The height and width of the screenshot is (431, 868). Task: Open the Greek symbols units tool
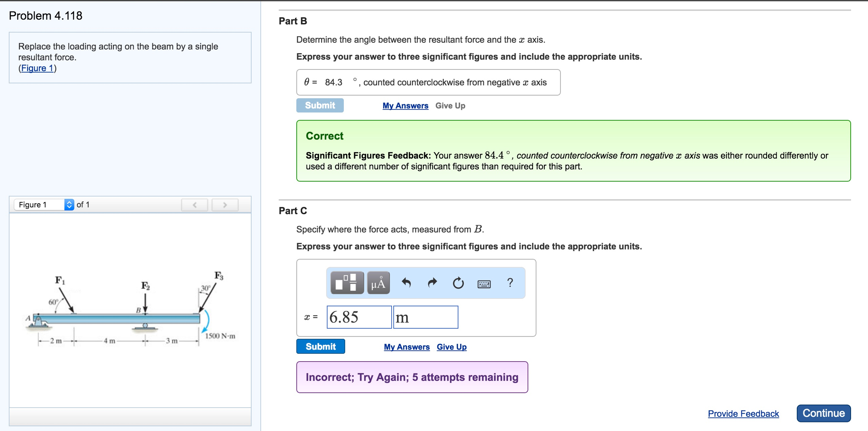[378, 283]
